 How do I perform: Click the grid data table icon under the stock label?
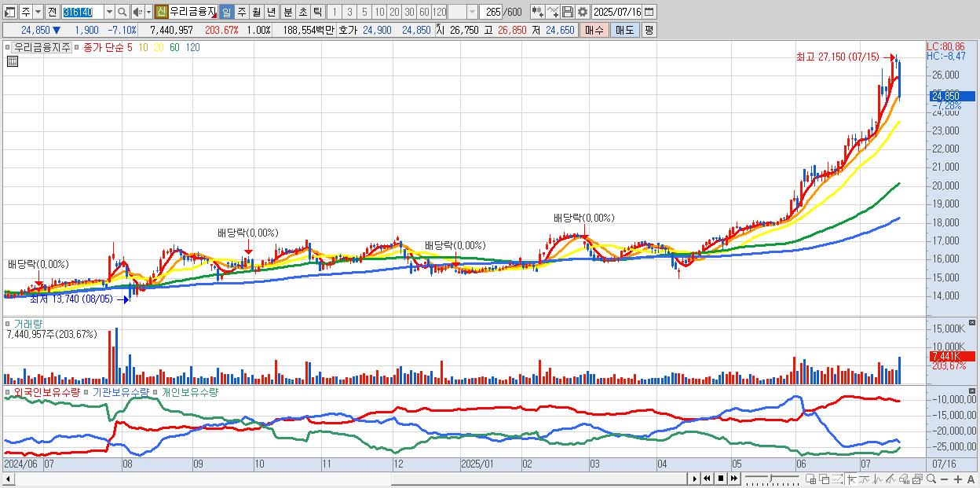coord(12,61)
